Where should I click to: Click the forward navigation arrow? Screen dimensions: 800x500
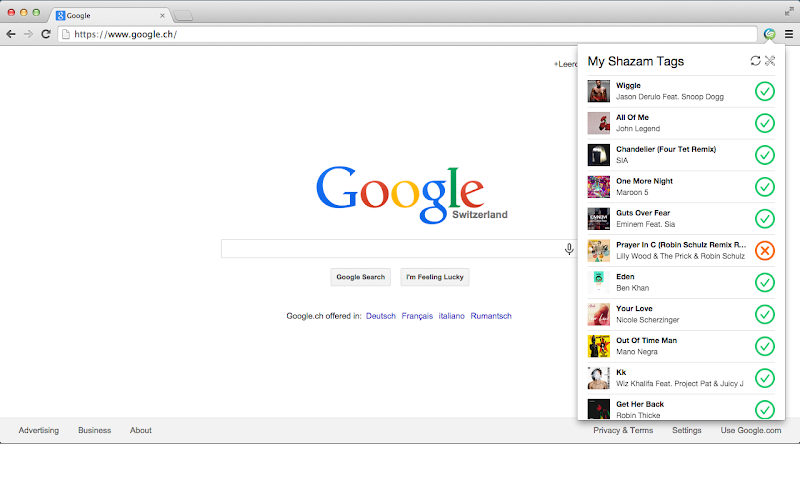coord(28,34)
